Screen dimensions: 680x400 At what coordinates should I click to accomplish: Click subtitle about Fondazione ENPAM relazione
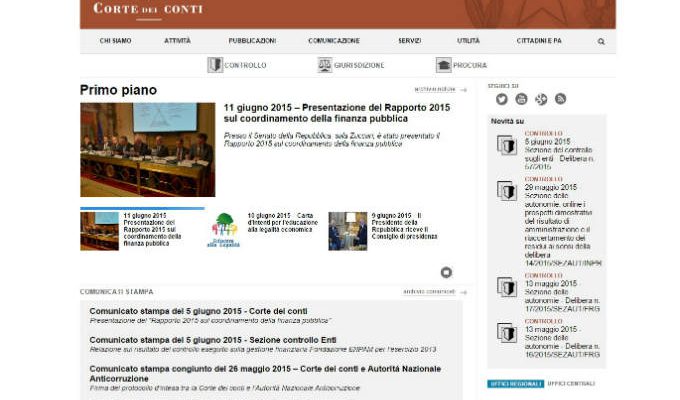coord(263,350)
